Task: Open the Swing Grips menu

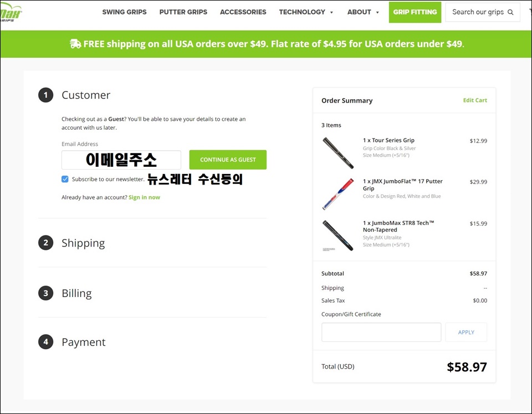Action: click(x=125, y=12)
